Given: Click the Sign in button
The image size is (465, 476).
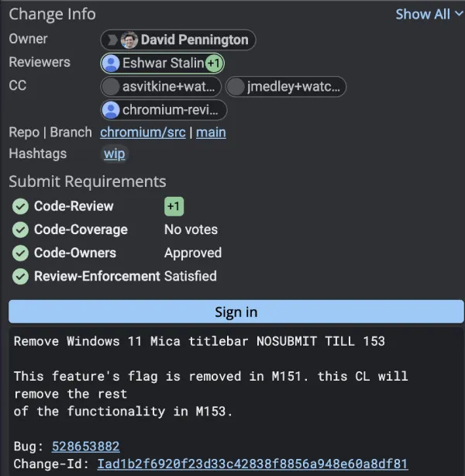Looking at the screenshot, I should pos(236,312).
